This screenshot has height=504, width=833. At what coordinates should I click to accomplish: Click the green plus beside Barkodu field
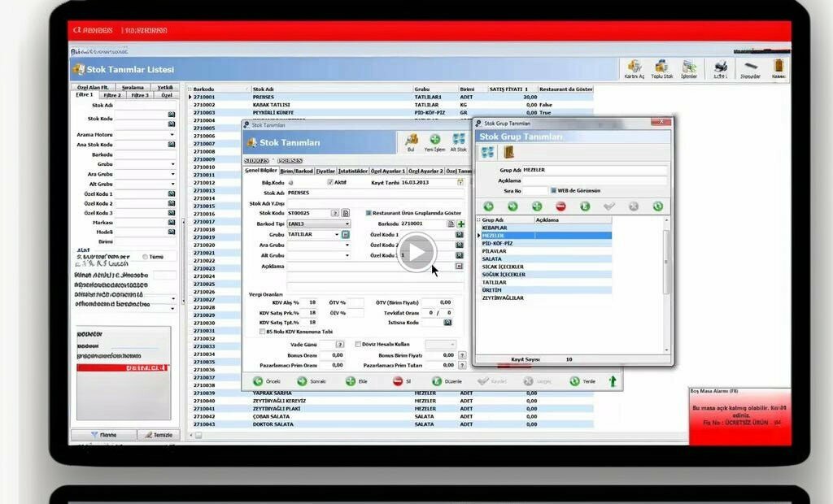click(461, 224)
